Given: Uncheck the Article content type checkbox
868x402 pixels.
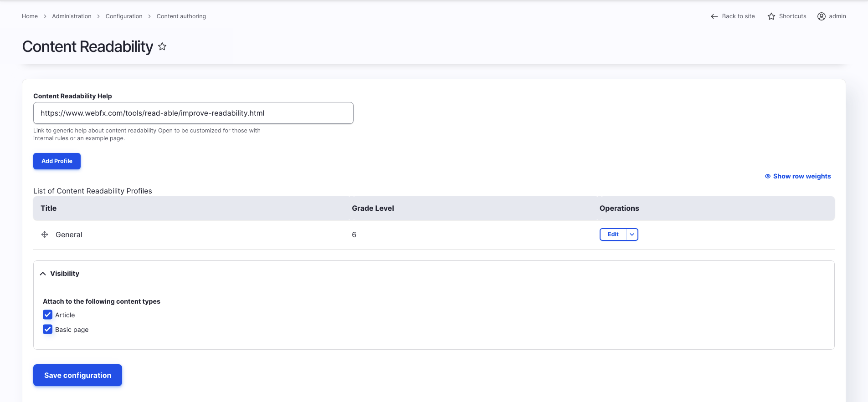Looking at the screenshot, I should [48, 315].
